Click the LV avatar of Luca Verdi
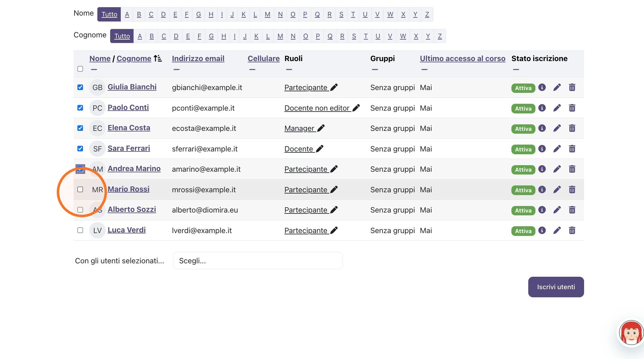Image resolution: width=644 pixels, height=359 pixels. pos(97,230)
